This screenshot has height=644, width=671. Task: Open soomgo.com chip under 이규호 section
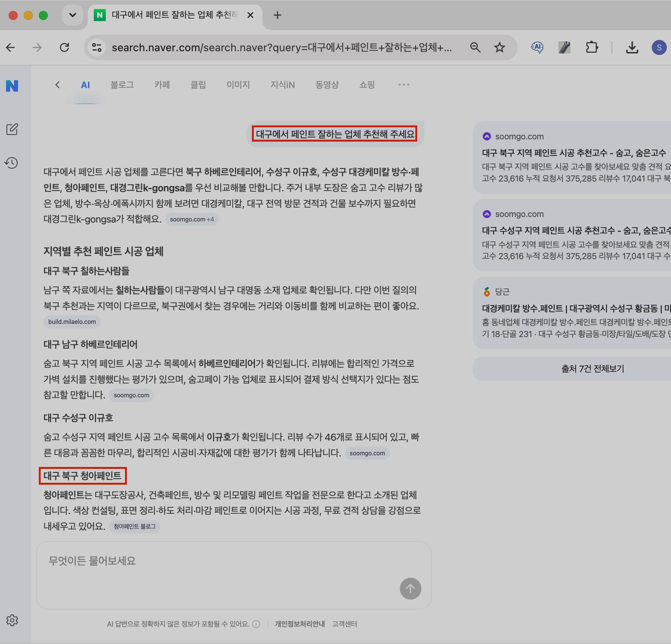[367, 453]
